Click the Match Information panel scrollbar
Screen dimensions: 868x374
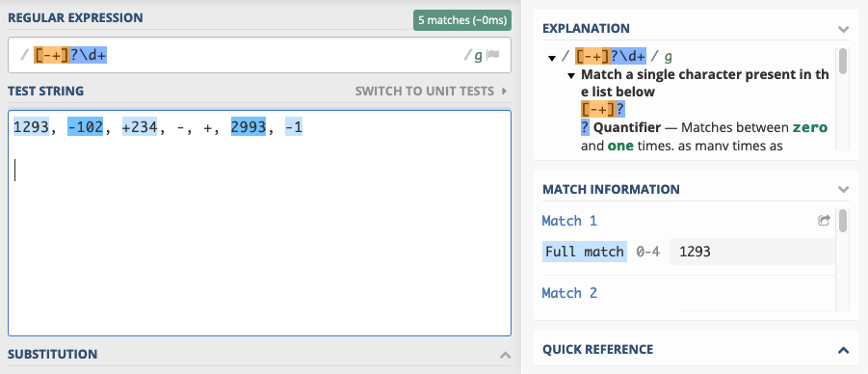[x=843, y=221]
